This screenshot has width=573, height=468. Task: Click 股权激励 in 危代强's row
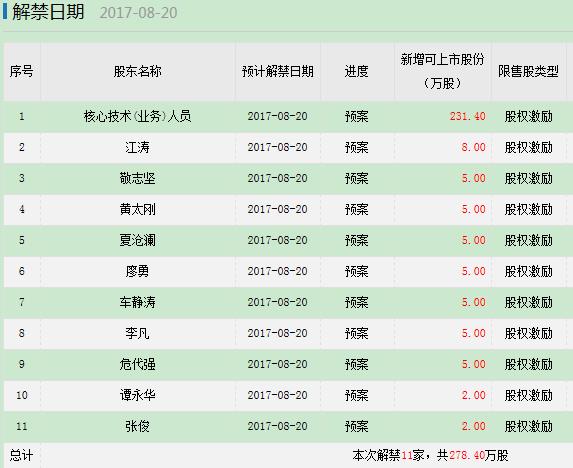[x=528, y=364]
